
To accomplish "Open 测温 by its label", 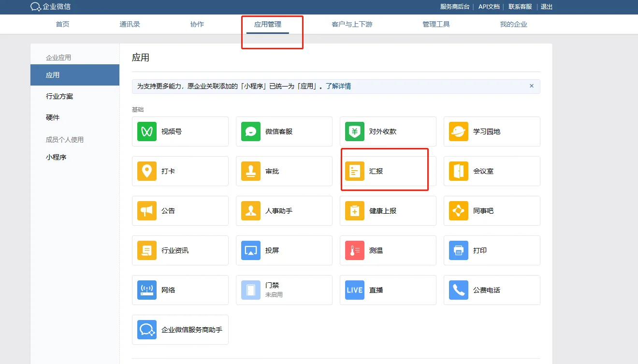I will (x=376, y=250).
